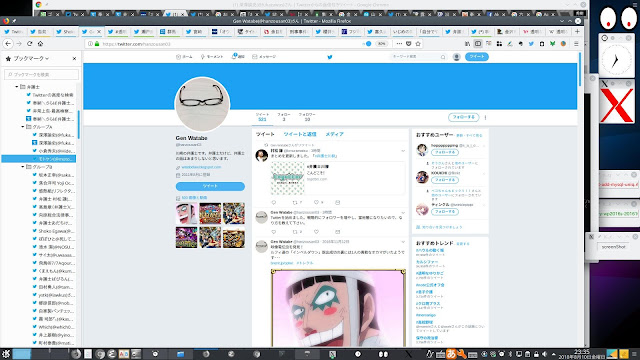Screen dimensions: 640x360
Task: Follow first suggested user in おすすめユーザー
Action: (444, 152)
